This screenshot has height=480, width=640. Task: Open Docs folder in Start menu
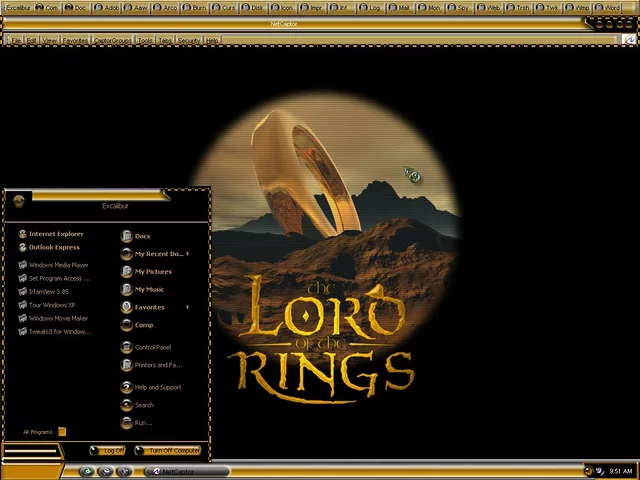136,236
